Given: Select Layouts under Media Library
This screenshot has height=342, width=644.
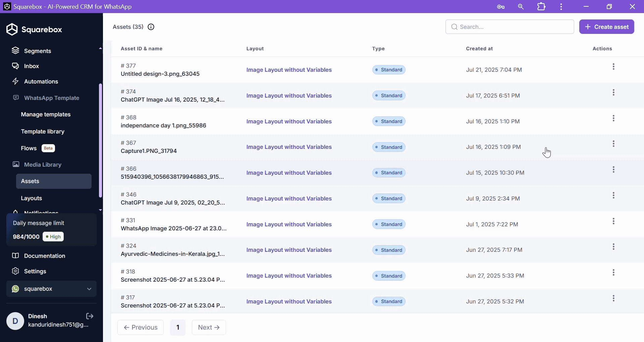Looking at the screenshot, I should pyautogui.click(x=32, y=198).
